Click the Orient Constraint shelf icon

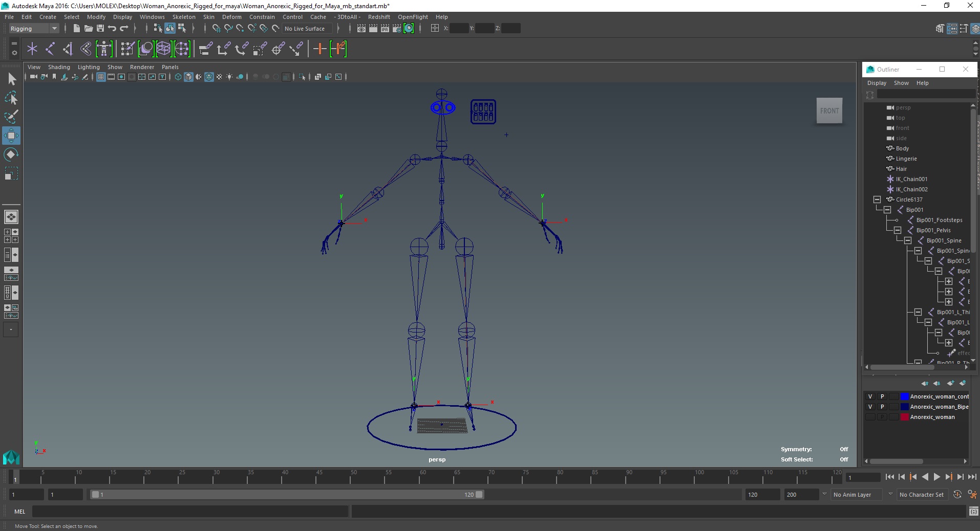242,49
